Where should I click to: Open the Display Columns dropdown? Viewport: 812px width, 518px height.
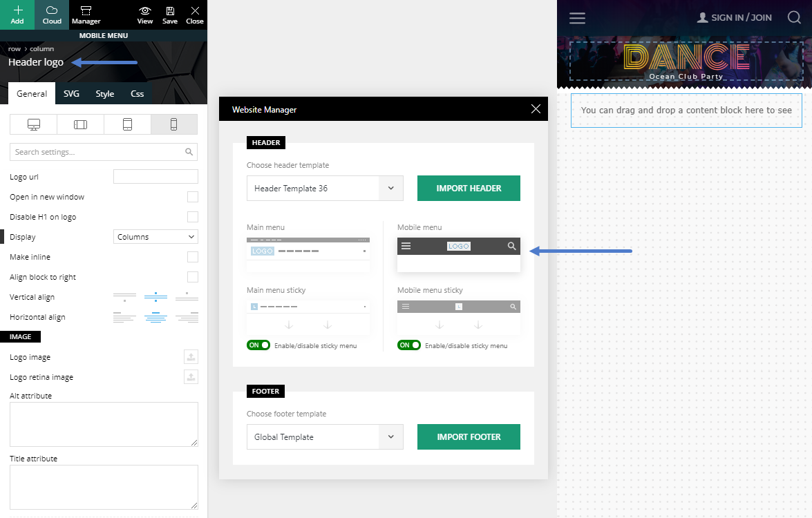click(x=155, y=236)
